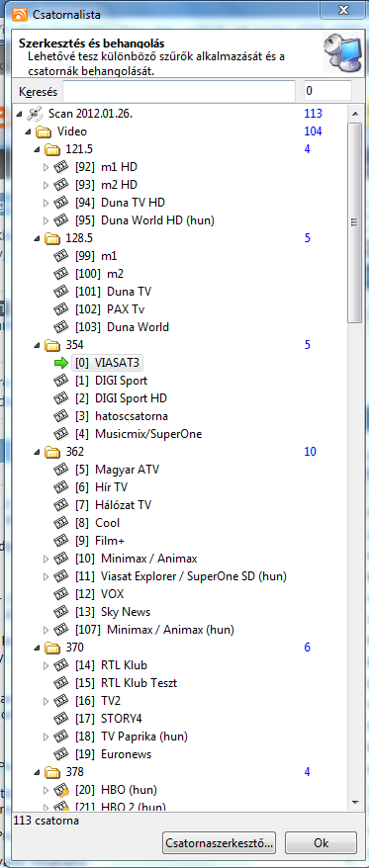The width and height of the screenshot is (369, 868).
Task: Click the scrollbar down arrow
Action: [354, 802]
